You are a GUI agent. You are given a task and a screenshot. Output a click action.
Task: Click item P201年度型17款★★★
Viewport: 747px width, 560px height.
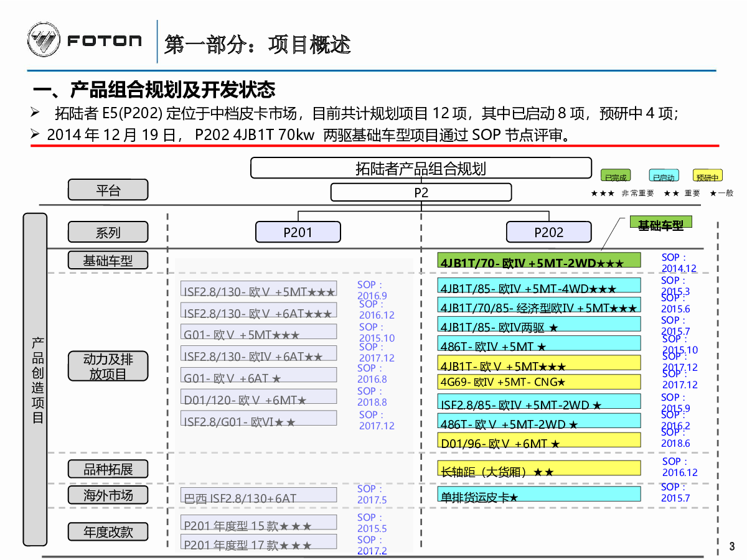pos(259,543)
